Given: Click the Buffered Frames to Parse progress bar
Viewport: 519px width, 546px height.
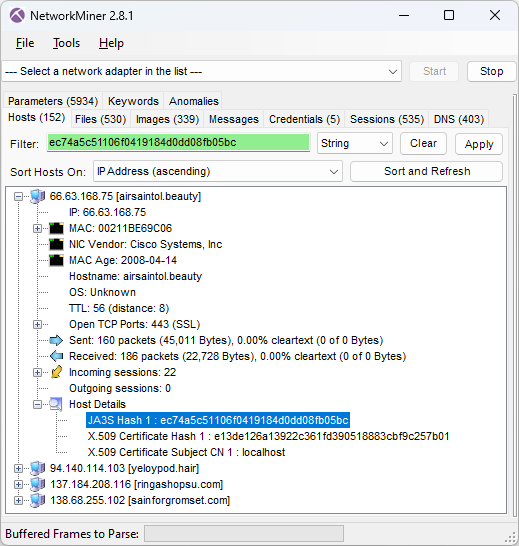Looking at the screenshot, I should pos(244,534).
